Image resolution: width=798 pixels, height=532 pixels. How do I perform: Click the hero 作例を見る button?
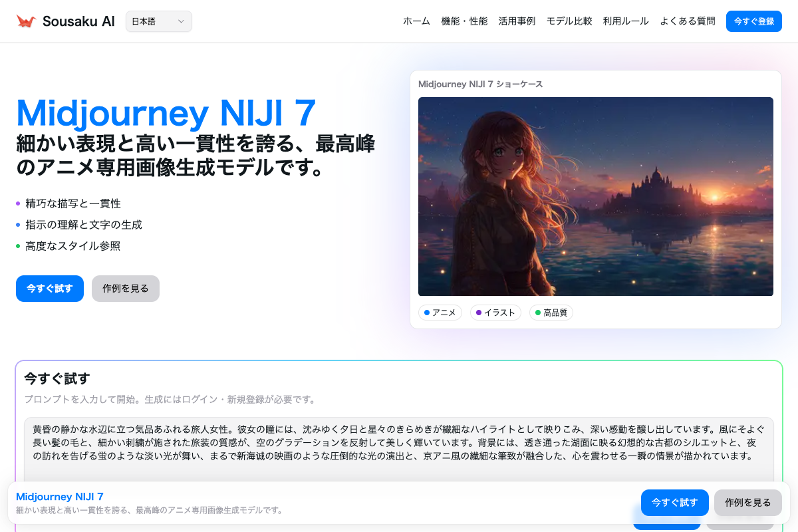coord(126,289)
